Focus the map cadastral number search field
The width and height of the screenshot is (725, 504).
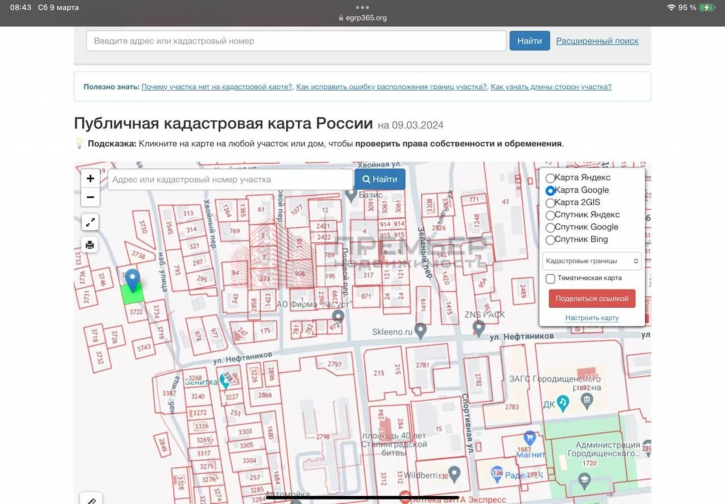tap(229, 179)
